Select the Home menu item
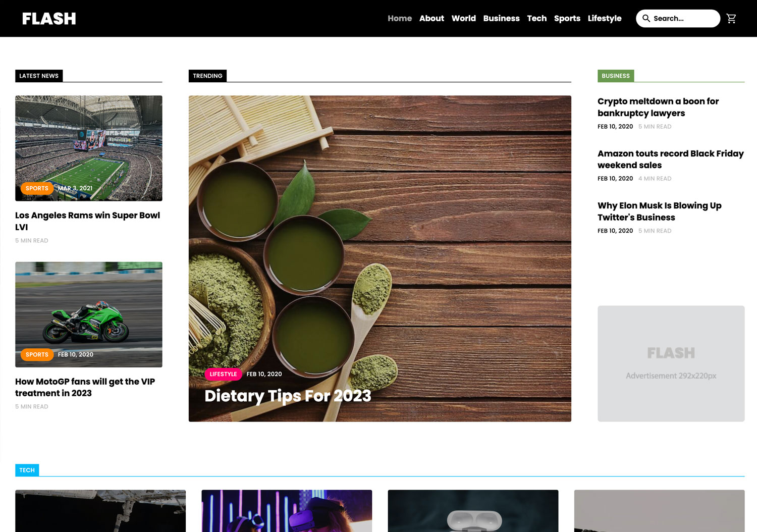This screenshot has height=532, width=757. tap(400, 18)
